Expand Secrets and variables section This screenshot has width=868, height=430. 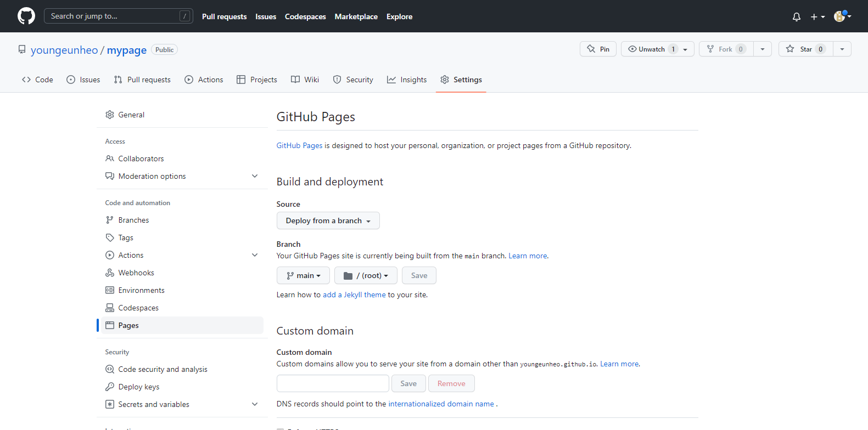tap(255, 404)
